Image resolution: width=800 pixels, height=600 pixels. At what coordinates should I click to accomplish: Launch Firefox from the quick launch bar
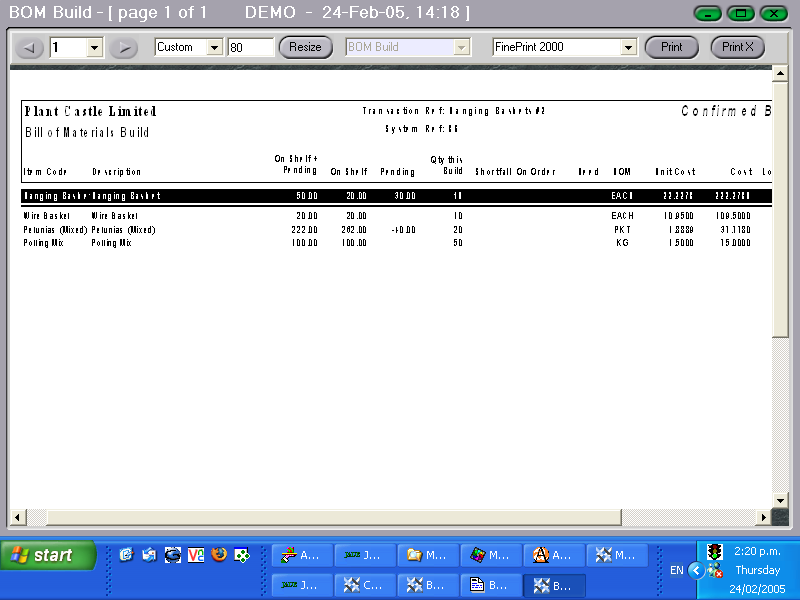[218, 555]
